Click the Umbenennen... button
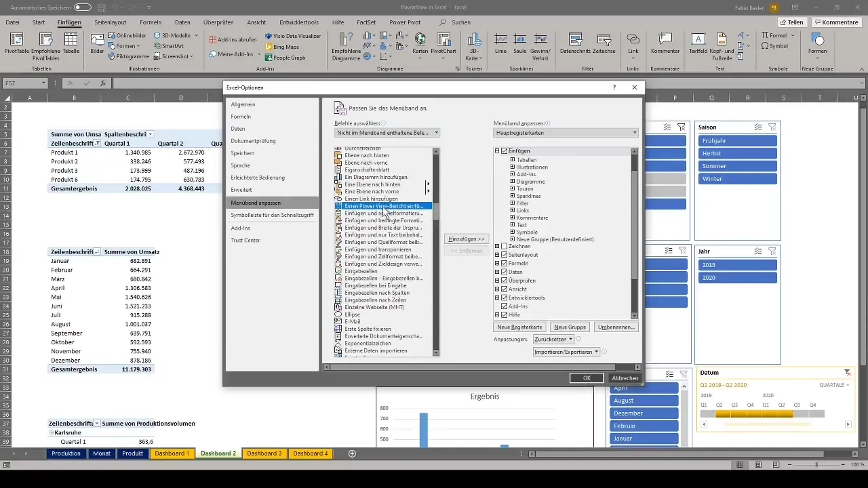The height and width of the screenshot is (488, 868). (x=616, y=327)
